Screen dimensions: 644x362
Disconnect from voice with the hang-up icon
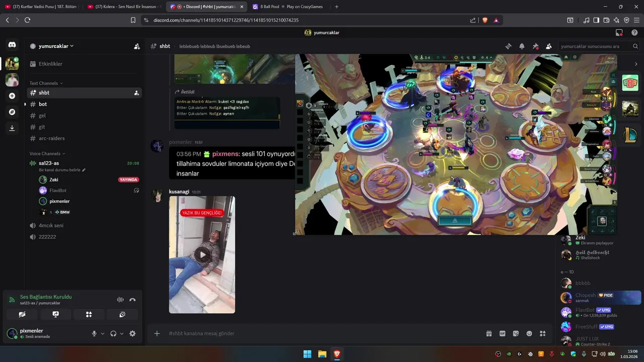(132, 300)
